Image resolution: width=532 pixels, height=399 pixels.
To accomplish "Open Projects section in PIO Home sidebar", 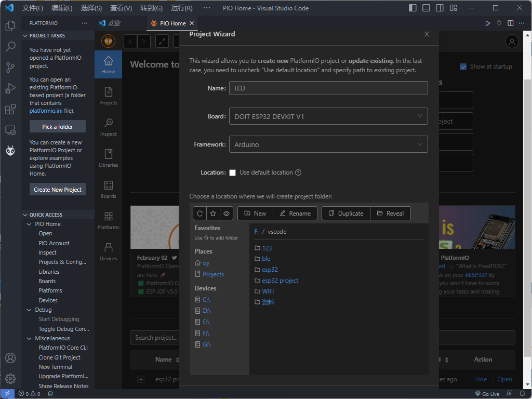I will point(108,96).
